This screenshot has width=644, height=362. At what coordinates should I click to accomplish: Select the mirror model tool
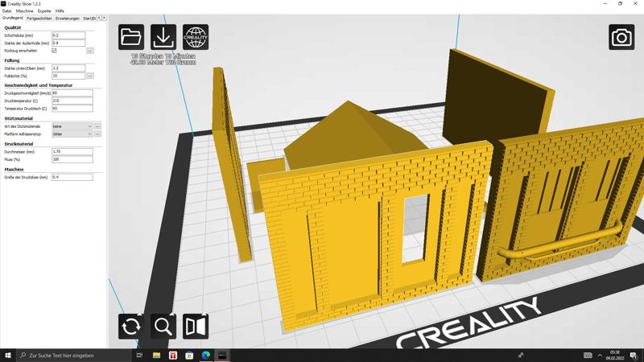pos(196,327)
